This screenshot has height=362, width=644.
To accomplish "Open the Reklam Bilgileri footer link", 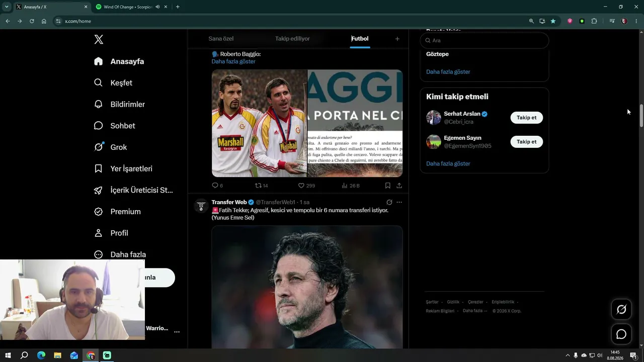I will (440, 311).
